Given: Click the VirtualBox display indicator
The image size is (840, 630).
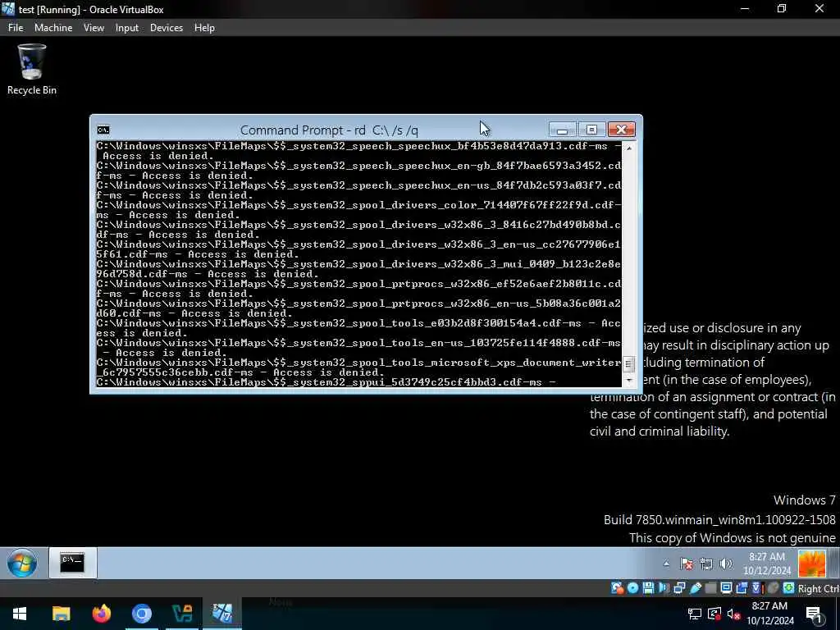Looking at the screenshot, I should tap(727, 588).
